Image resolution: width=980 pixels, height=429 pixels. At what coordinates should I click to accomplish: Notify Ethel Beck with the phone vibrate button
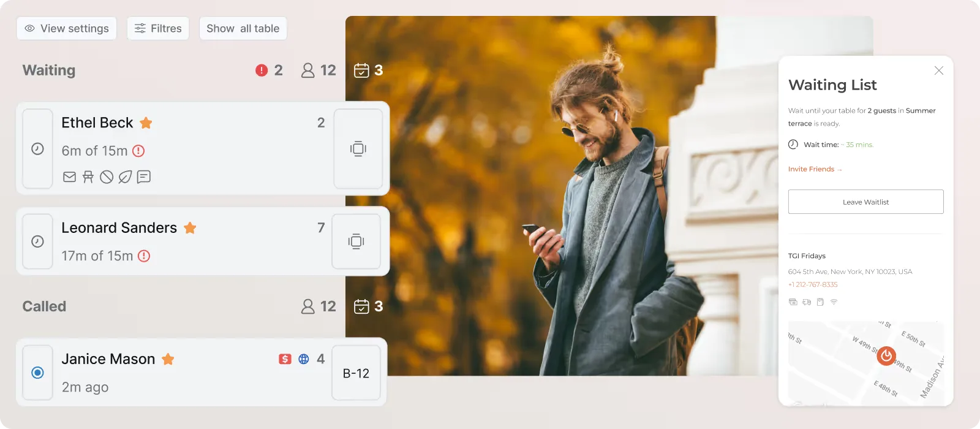pyautogui.click(x=358, y=149)
